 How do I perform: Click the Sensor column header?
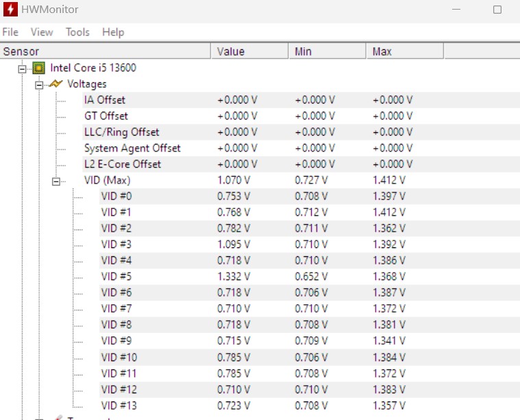click(x=105, y=51)
